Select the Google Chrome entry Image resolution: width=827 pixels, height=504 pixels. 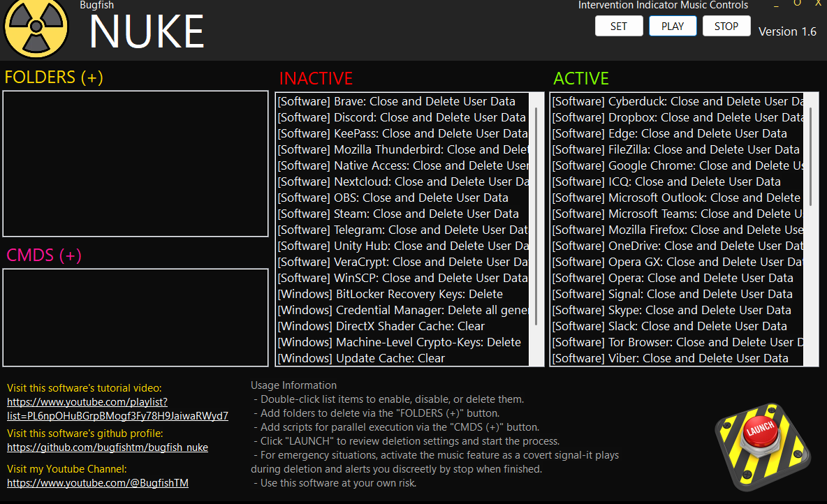(678, 165)
